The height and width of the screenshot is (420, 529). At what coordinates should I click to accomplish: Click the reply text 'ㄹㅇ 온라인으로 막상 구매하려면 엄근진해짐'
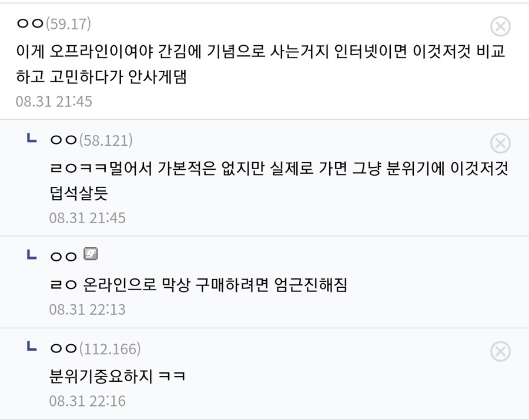199,285
